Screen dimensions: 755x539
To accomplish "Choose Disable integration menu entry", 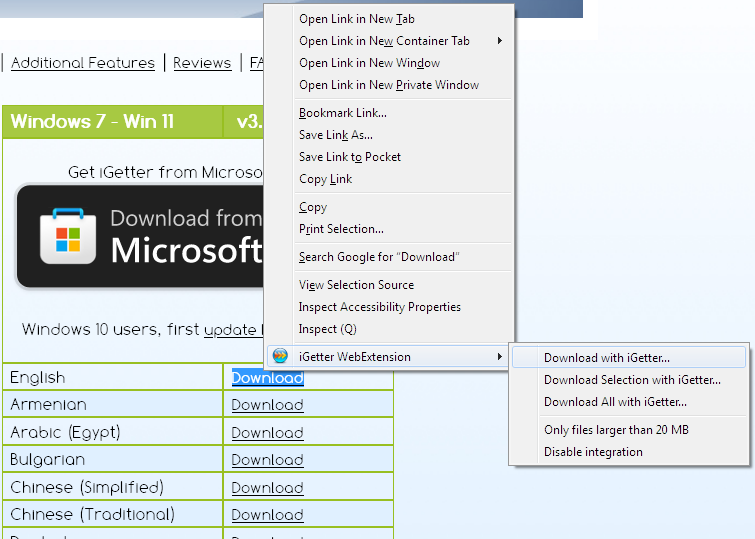I will 593,452.
